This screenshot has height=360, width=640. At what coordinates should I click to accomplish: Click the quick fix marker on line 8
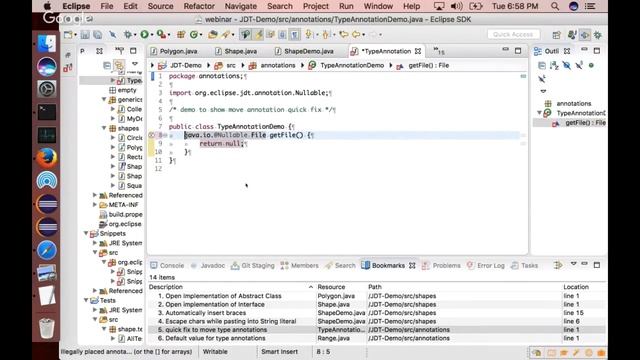151,135
